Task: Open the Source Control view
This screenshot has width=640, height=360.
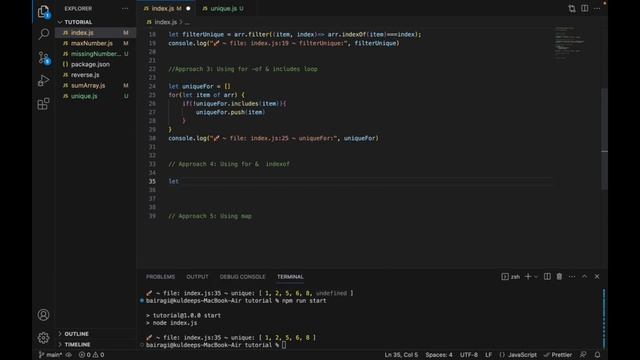Action: [44, 58]
